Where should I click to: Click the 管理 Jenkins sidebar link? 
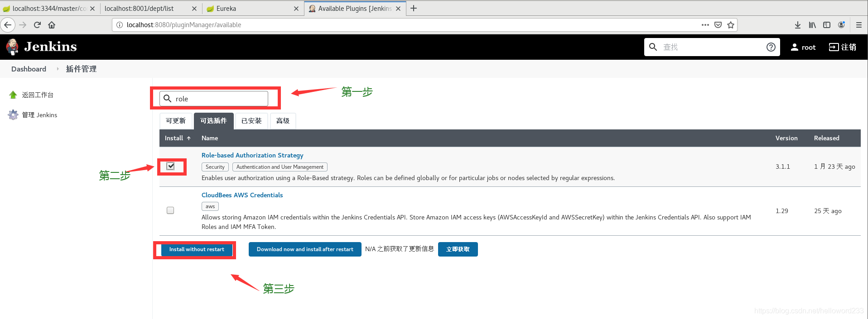point(39,115)
